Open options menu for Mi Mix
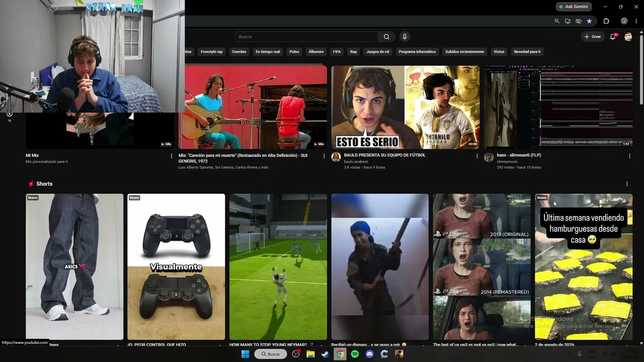Screen dimensions: 644x362 (x=172, y=156)
